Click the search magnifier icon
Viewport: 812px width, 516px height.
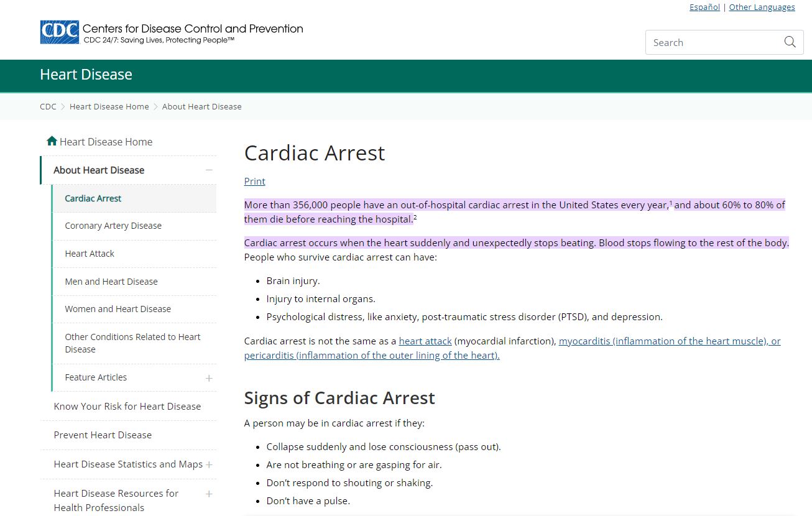[790, 42]
